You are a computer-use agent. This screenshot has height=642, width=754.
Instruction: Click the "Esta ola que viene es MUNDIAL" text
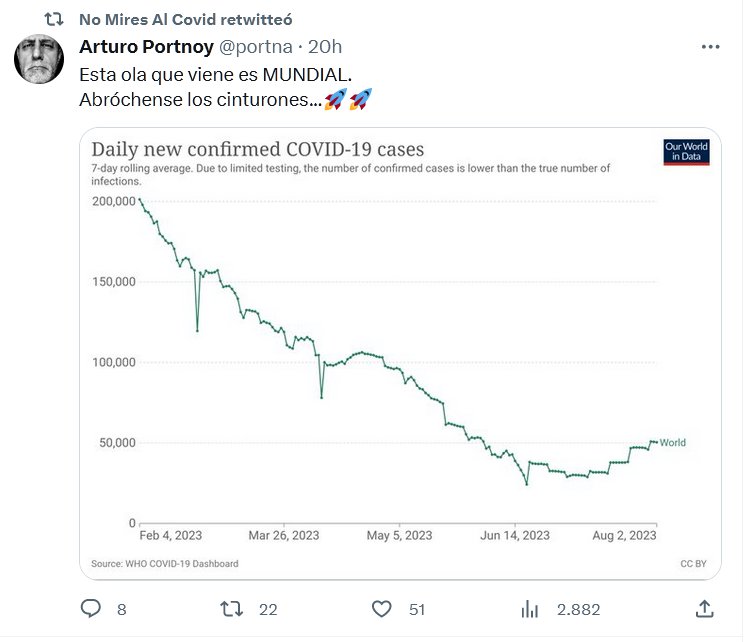coord(216,74)
